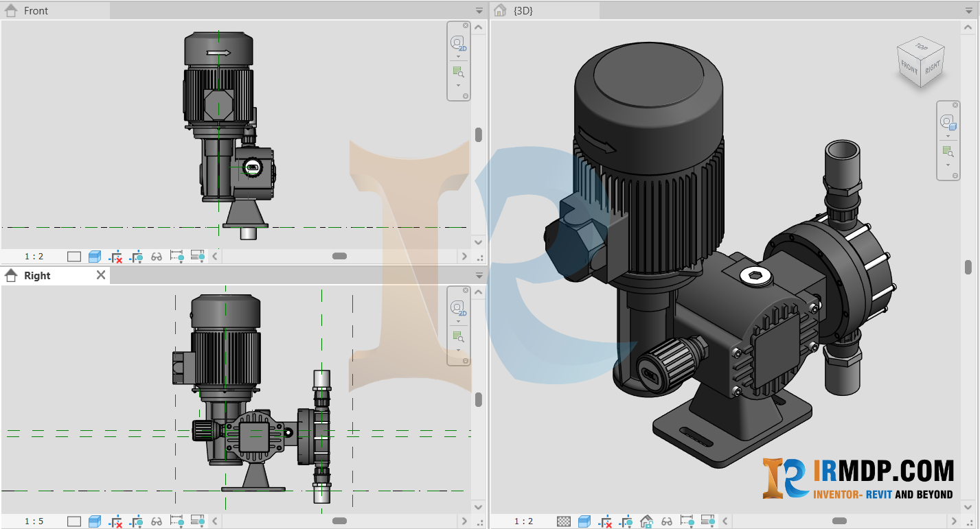980x529 pixels.
Task: Open the 1 : 2 scale list in 3D view
Action: (x=523, y=521)
